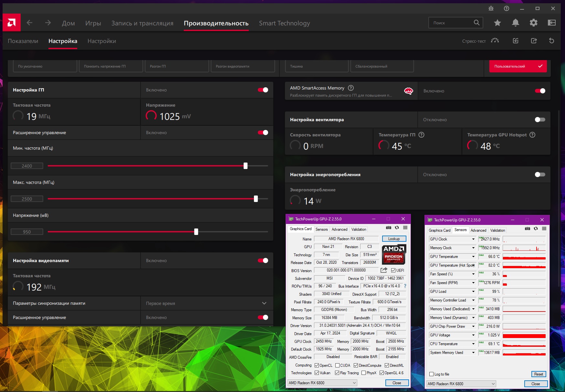Open favorites star icon
The image size is (565, 392).
click(497, 23)
